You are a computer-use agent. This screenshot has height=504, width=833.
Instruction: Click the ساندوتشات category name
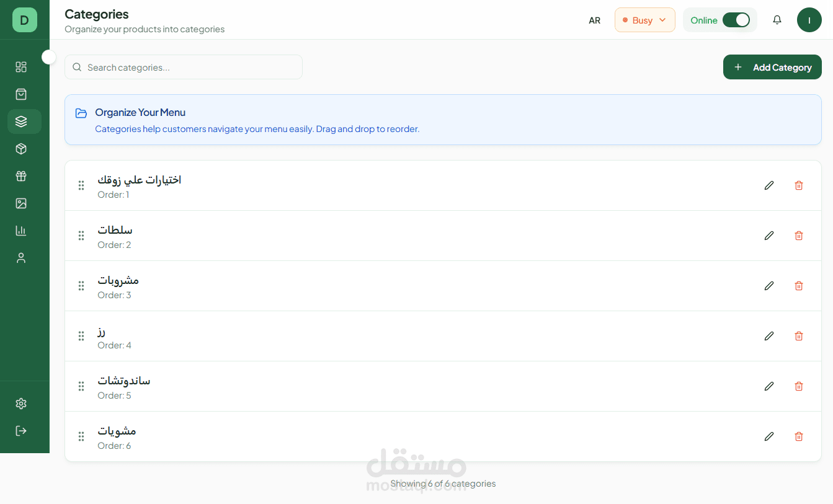coord(124,381)
